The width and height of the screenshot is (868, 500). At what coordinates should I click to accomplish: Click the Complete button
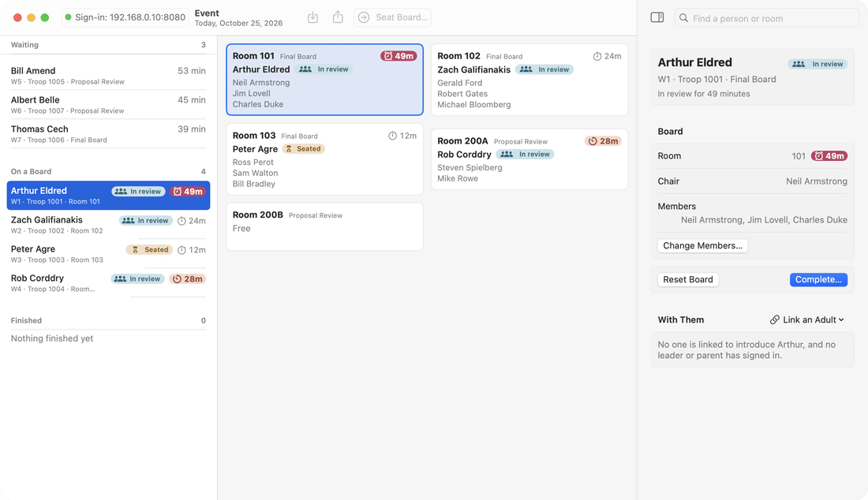click(819, 279)
